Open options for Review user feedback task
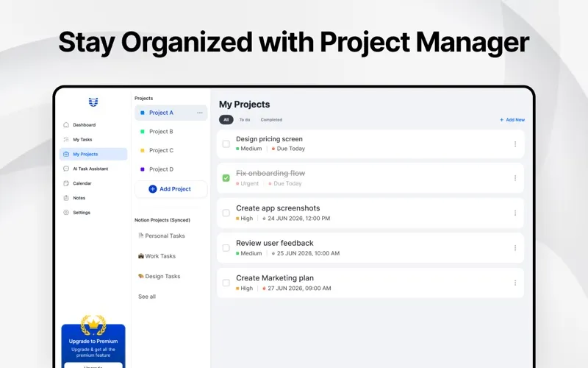 tap(515, 248)
